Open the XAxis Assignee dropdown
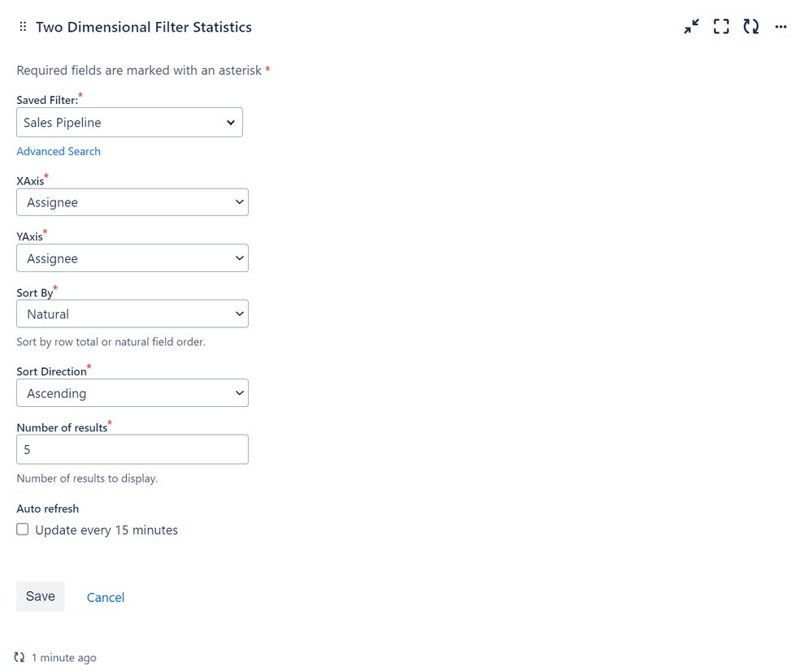This screenshot has width=812, height=671. tap(132, 202)
